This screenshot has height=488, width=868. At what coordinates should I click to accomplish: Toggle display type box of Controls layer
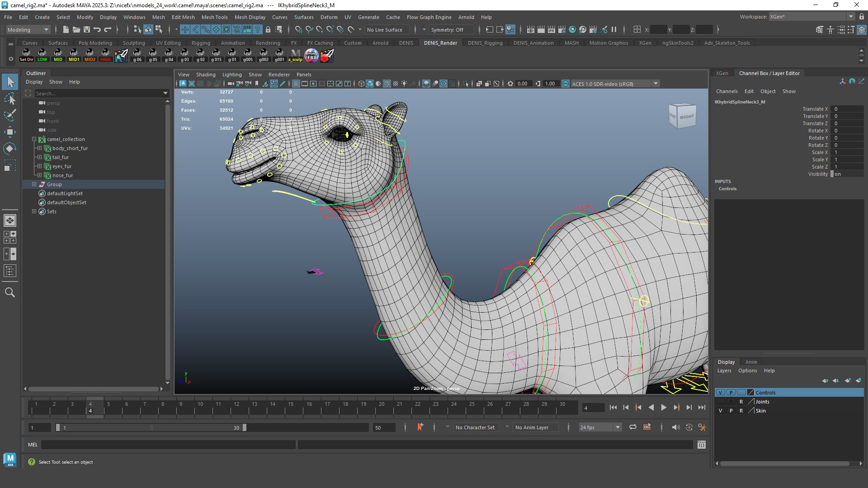point(741,393)
